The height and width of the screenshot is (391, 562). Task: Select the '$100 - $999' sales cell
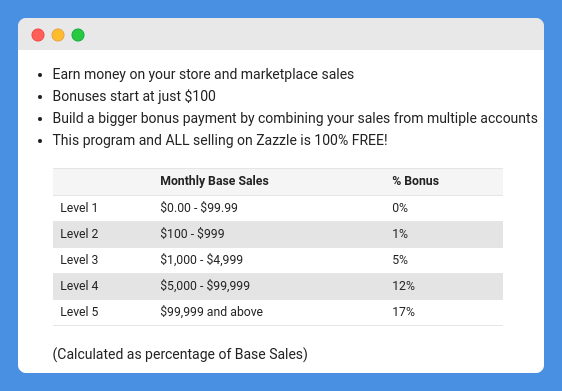[192, 234]
